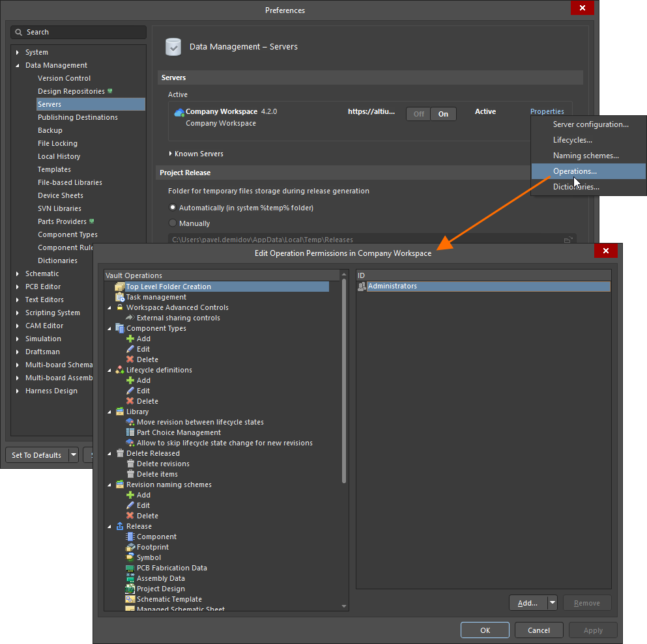The image size is (647, 644).
Task: Open the Version Control preferences page
Action: (64, 78)
